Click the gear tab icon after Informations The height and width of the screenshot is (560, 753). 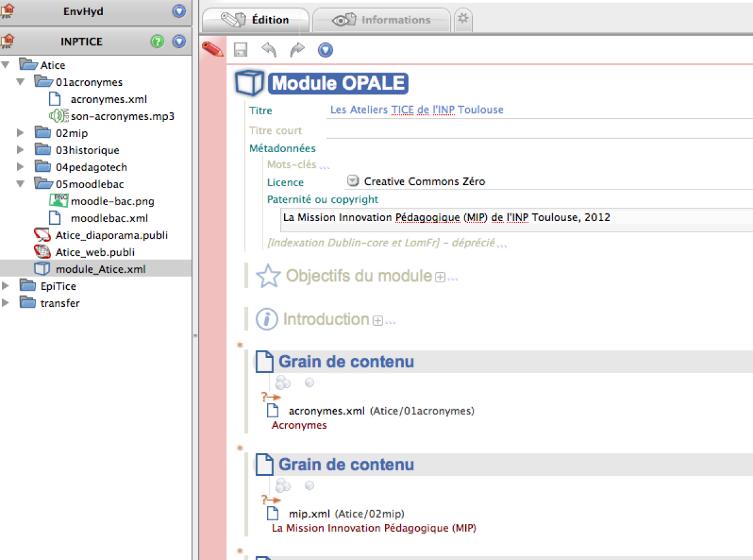tap(463, 19)
